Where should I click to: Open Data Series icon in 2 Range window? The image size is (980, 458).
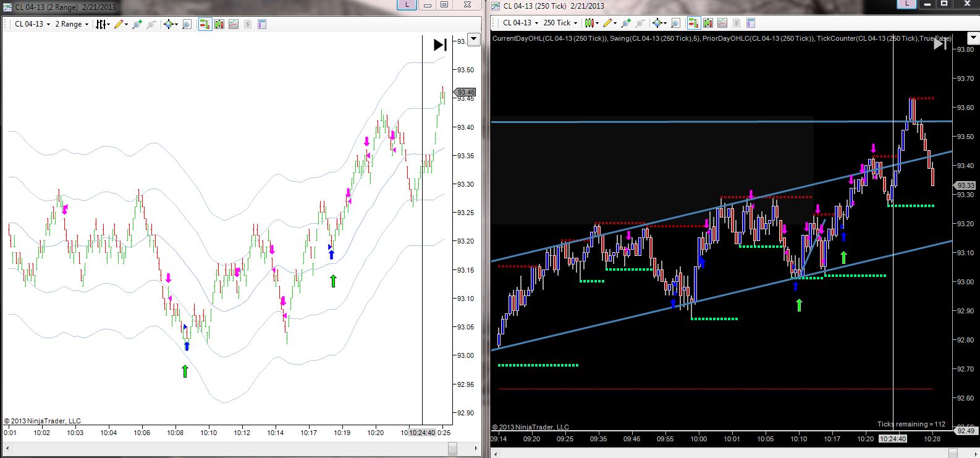point(219,24)
